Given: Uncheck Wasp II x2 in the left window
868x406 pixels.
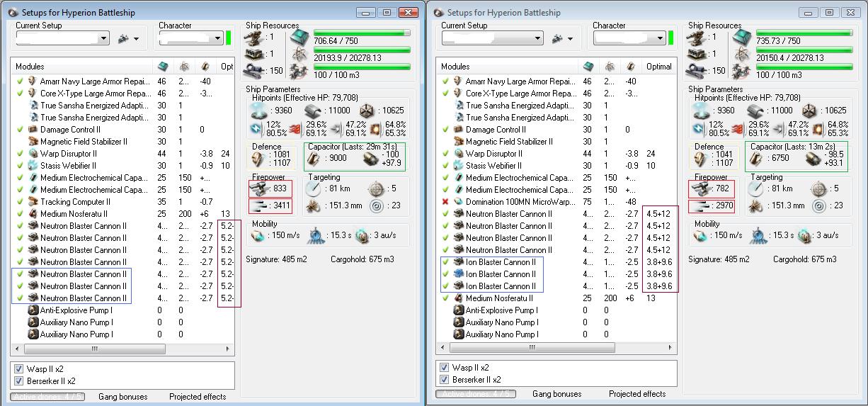Looking at the screenshot, I should coord(19,368).
